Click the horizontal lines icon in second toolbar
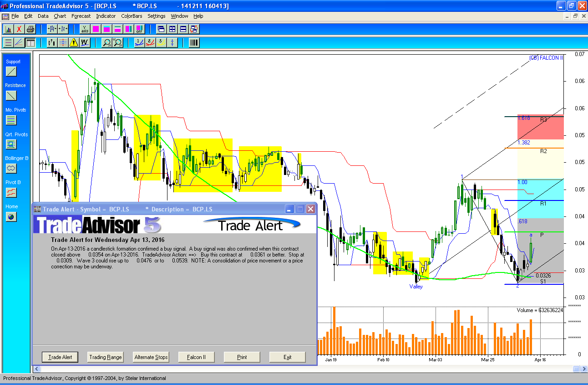588x385 pixels. pyautogui.click(x=8, y=43)
